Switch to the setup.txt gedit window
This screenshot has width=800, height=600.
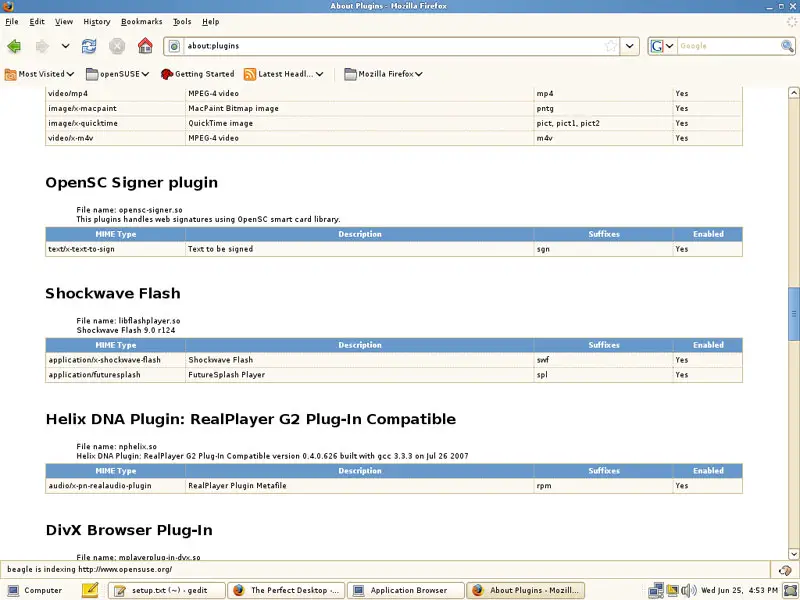pos(167,590)
